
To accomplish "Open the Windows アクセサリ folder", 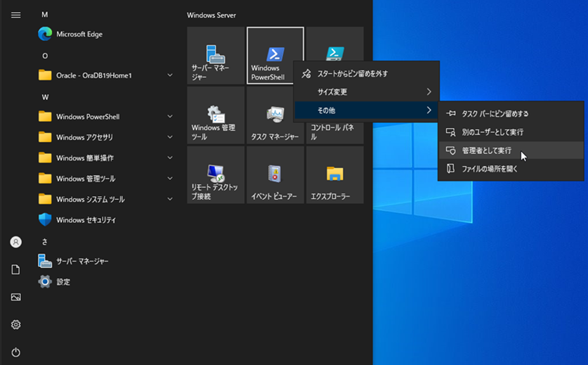I will click(x=106, y=137).
